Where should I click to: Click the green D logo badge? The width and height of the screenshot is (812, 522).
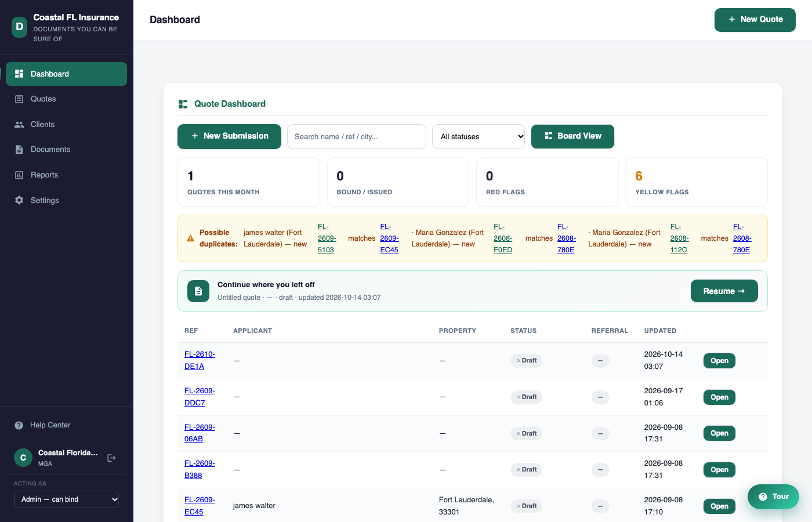click(x=20, y=27)
